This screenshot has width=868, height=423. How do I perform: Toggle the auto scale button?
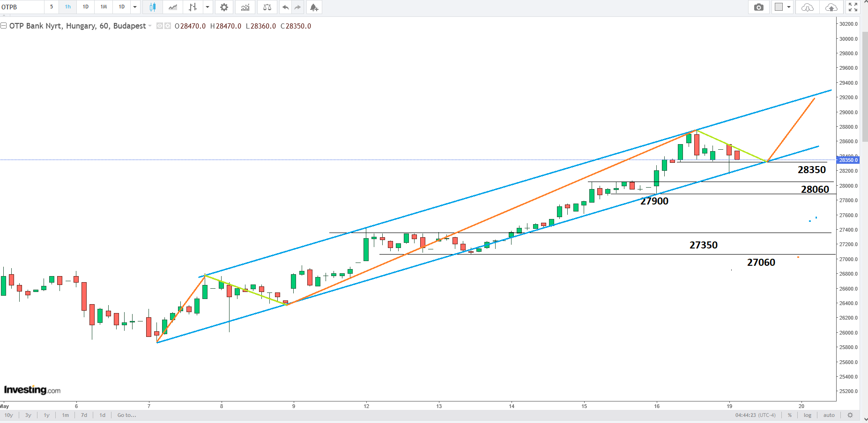(829, 415)
